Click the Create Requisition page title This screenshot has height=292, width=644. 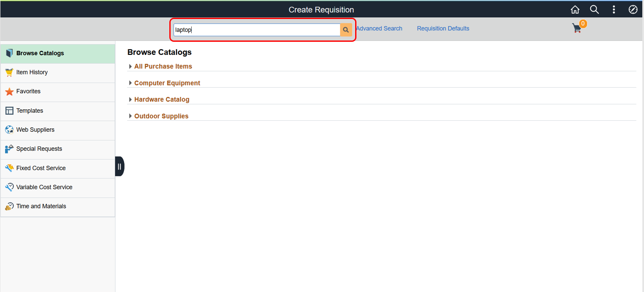pyautogui.click(x=321, y=10)
